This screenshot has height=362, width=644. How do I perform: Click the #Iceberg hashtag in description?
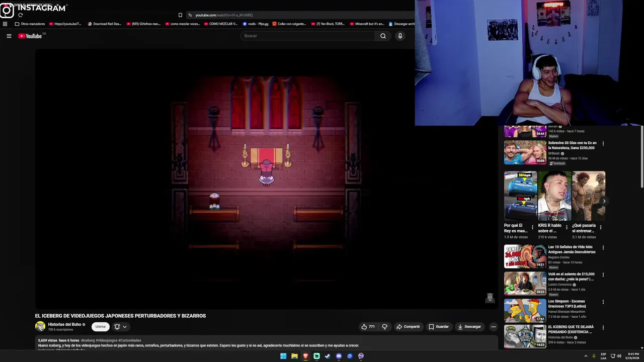pyautogui.click(x=88, y=340)
